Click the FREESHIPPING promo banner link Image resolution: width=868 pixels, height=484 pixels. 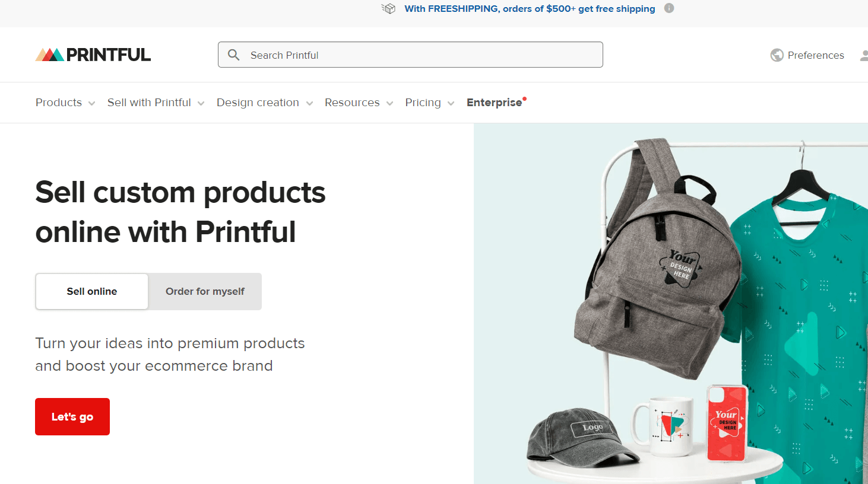click(530, 8)
